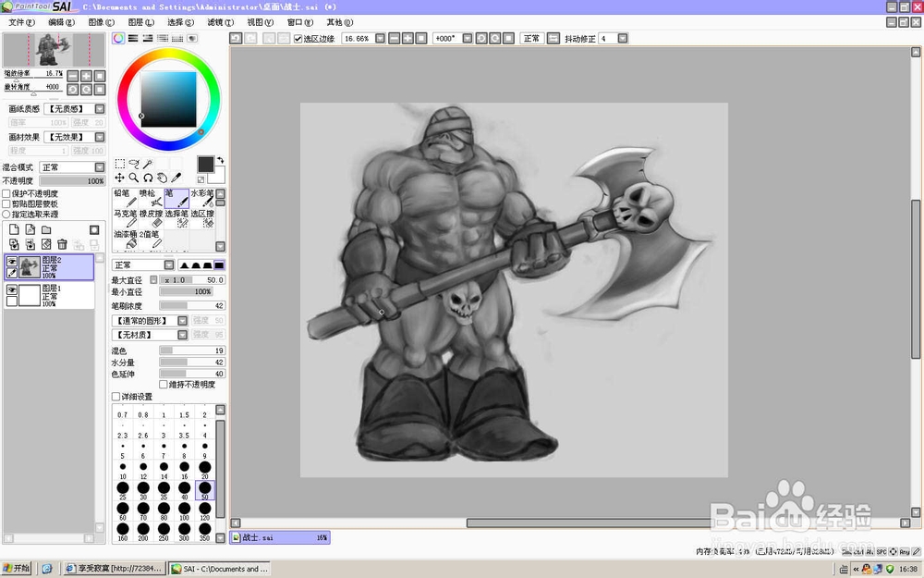Select the rotate view tool
The height and width of the screenshot is (578, 924).
click(x=148, y=177)
